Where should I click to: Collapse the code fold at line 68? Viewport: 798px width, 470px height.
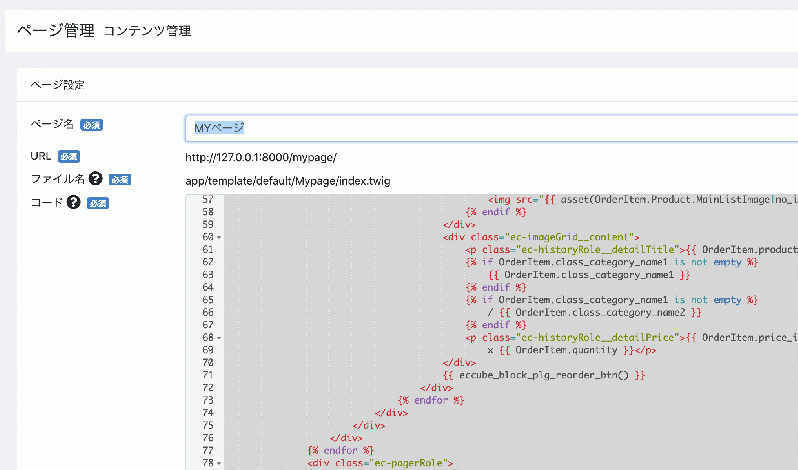coord(219,338)
